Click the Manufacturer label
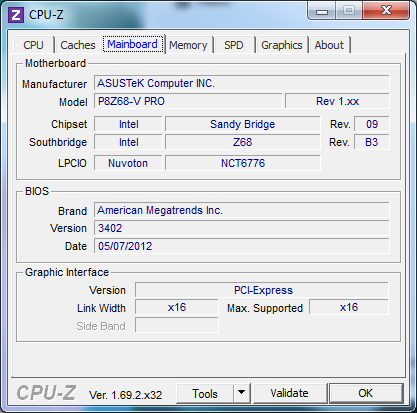417x413 pixels. point(54,84)
